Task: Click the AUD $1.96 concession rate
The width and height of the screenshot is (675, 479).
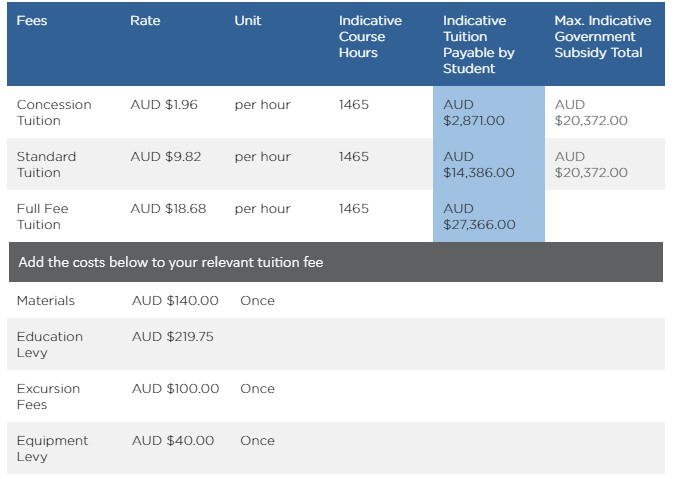Action: (164, 105)
